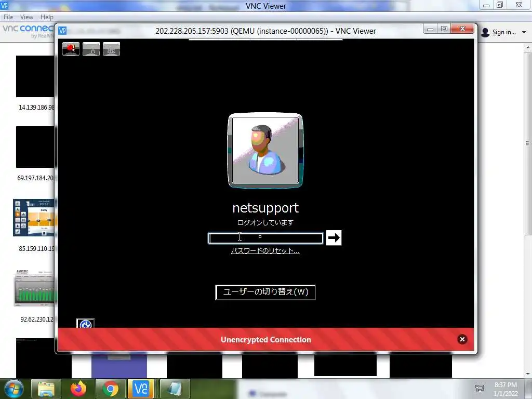This screenshot has width=532, height=399.
Task: Click the notepad-like taskbar icon
Action: 175,389
